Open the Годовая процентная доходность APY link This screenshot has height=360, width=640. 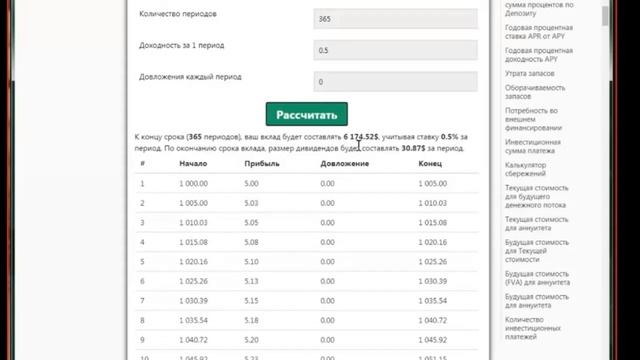tap(539, 55)
